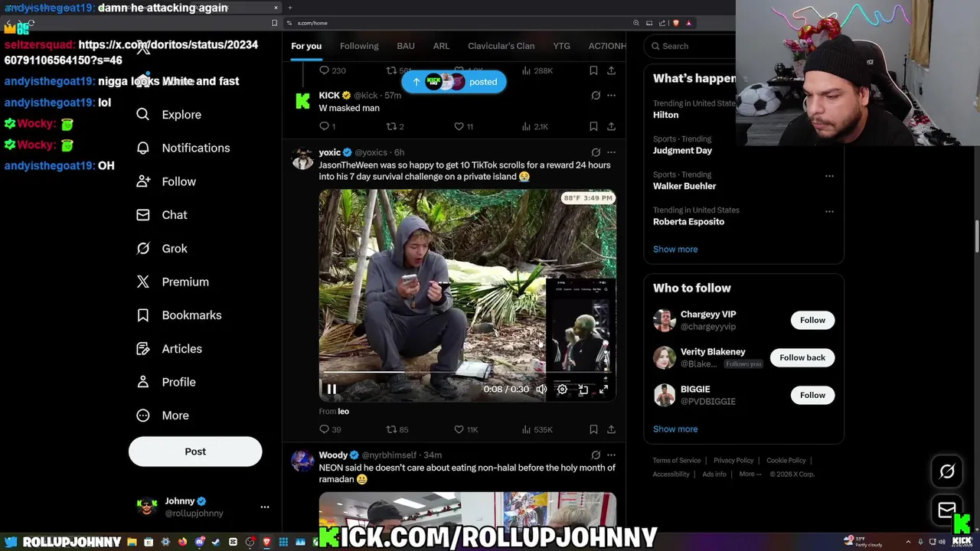
Task: Open Brave Shields in address bar
Action: [675, 23]
